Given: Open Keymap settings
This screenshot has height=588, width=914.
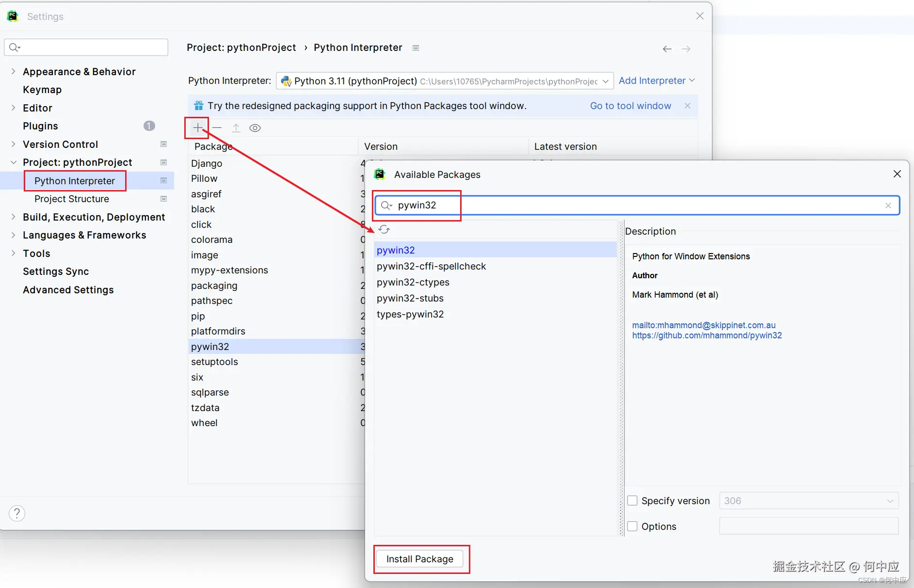Looking at the screenshot, I should (x=42, y=90).
